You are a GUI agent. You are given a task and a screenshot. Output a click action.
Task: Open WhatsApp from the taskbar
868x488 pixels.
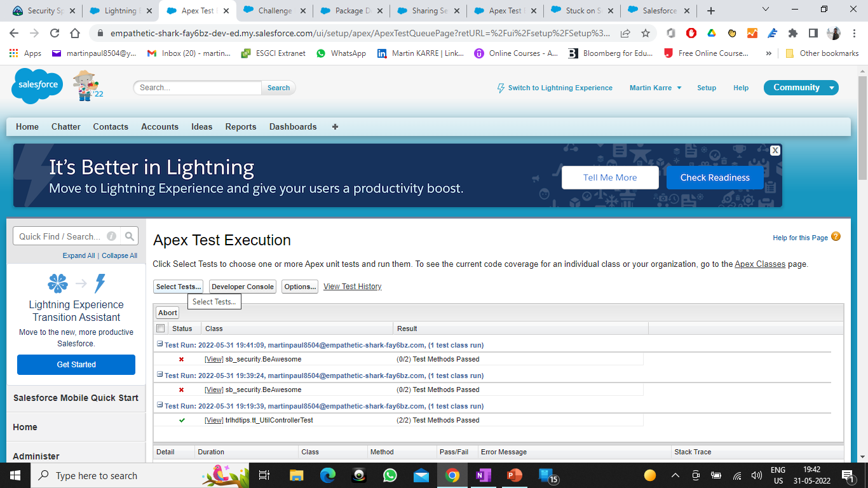pos(390,475)
